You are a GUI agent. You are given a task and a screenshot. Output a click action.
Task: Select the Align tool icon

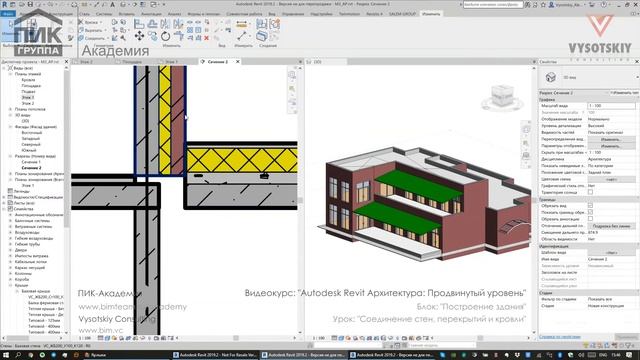coord(139,24)
